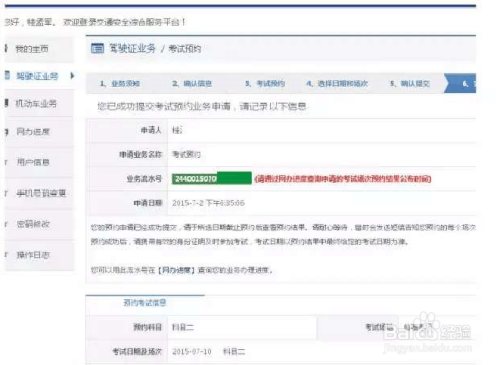The height and width of the screenshot is (365, 500).
Task: Select step 5 确认提交
Action: click(410, 83)
